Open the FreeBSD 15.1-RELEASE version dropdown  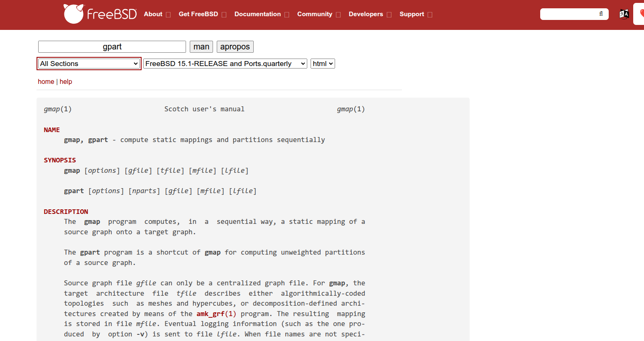pos(225,64)
